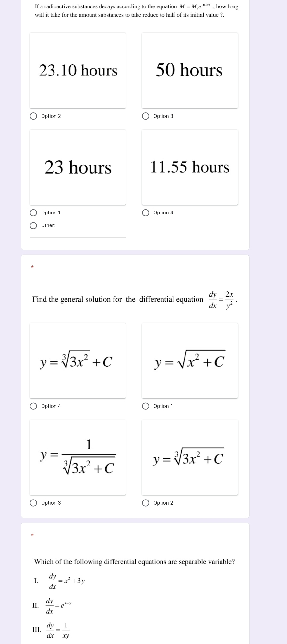Click the reciprocal cube root answer image

coord(78,457)
